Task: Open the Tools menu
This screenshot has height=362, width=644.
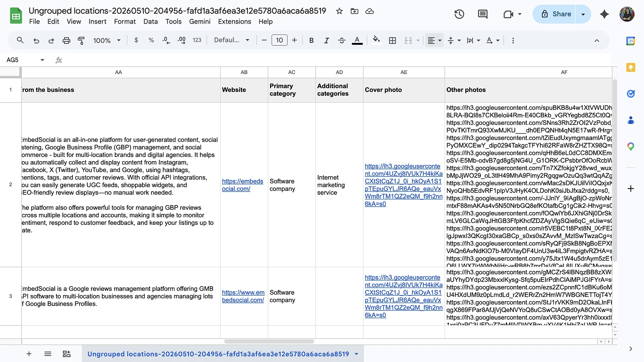Action: (173, 21)
